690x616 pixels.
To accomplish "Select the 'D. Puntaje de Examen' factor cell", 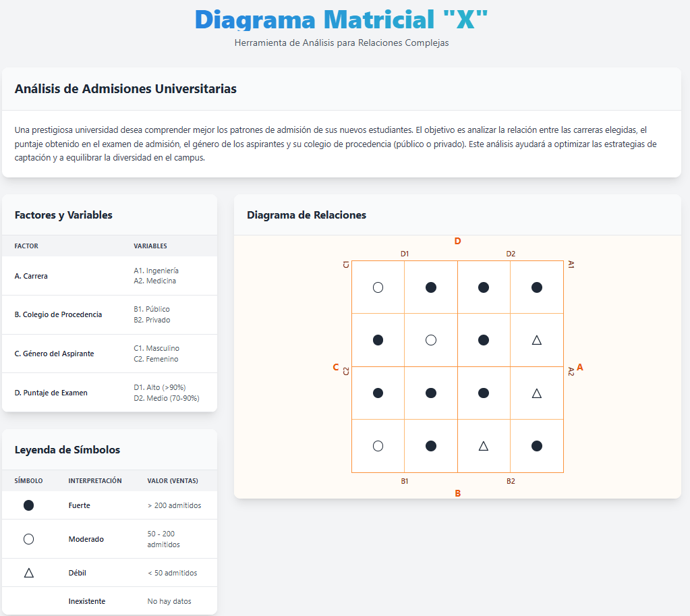I will [51, 393].
